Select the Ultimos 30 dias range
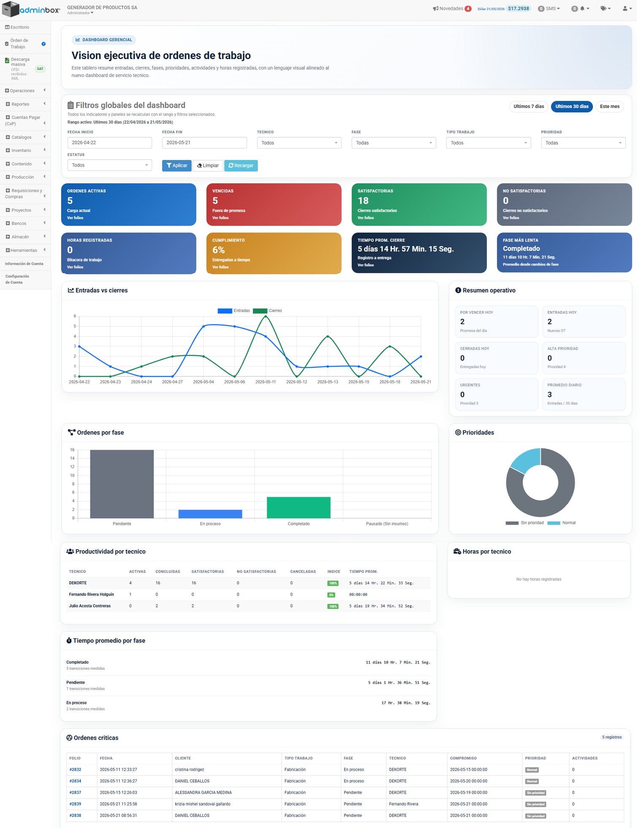The image size is (644, 828). coord(572,106)
